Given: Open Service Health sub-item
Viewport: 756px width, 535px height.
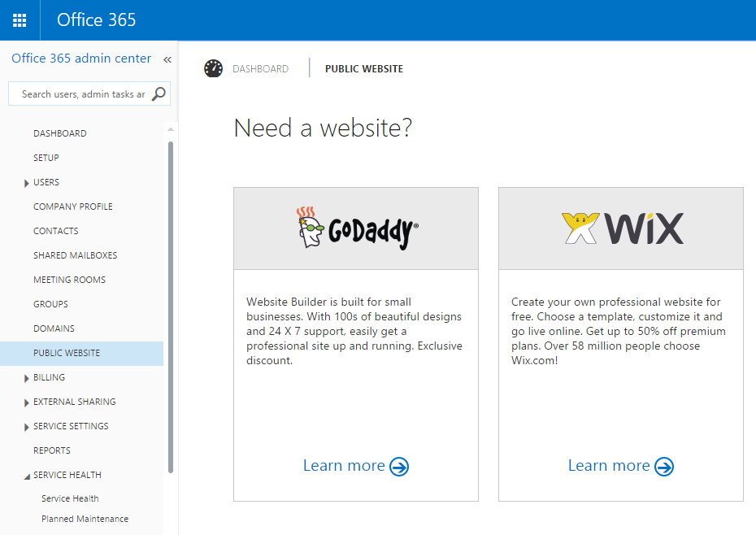Looking at the screenshot, I should pyautogui.click(x=70, y=498).
